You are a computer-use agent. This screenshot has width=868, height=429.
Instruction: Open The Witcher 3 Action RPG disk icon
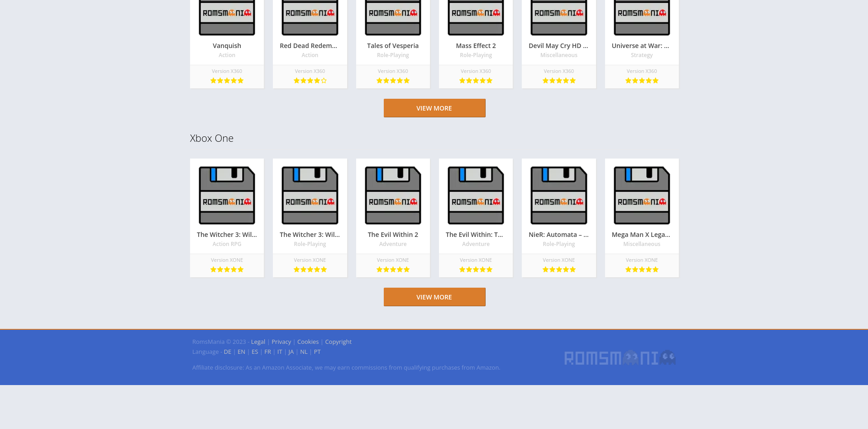pyautogui.click(x=227, y=195)
